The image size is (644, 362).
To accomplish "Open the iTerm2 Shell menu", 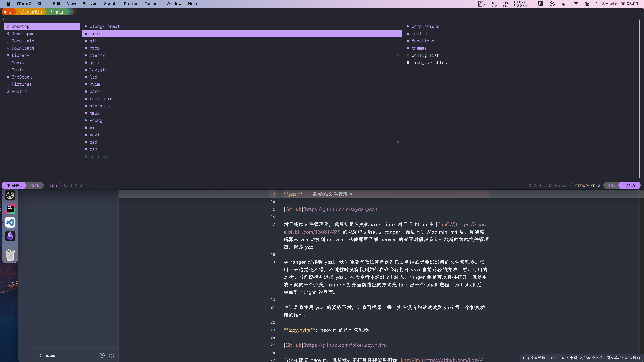I will point(42,3).
